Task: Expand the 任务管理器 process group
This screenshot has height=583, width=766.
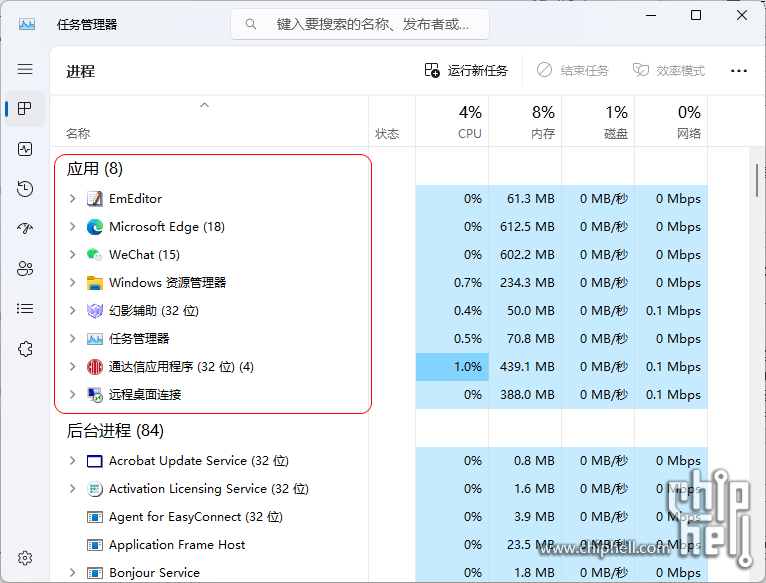Action: pos(72,338)
